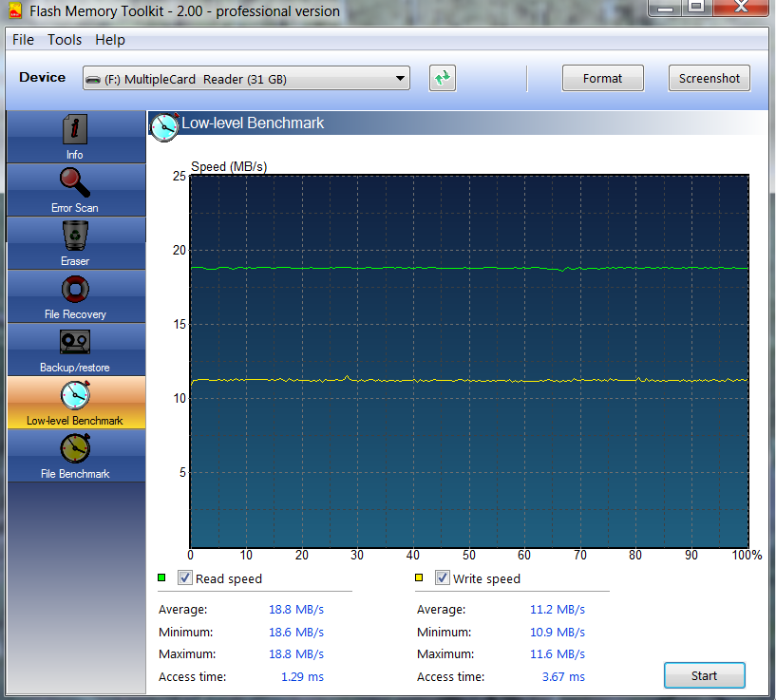Select the Error Scan magnifier icon
Viewport: 776px width, 700px height.
click(x=75, y=181)
